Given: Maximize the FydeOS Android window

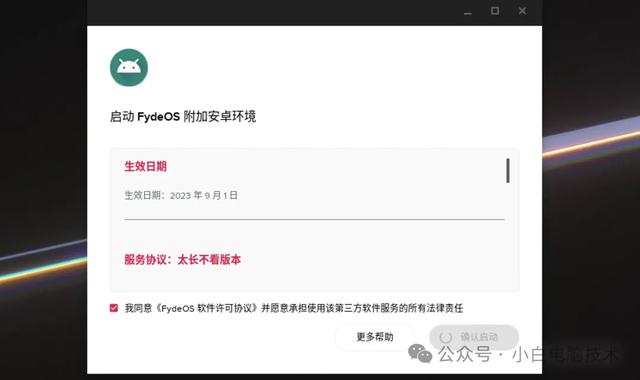Looking at the screenshot, I should tap(495, 11).
